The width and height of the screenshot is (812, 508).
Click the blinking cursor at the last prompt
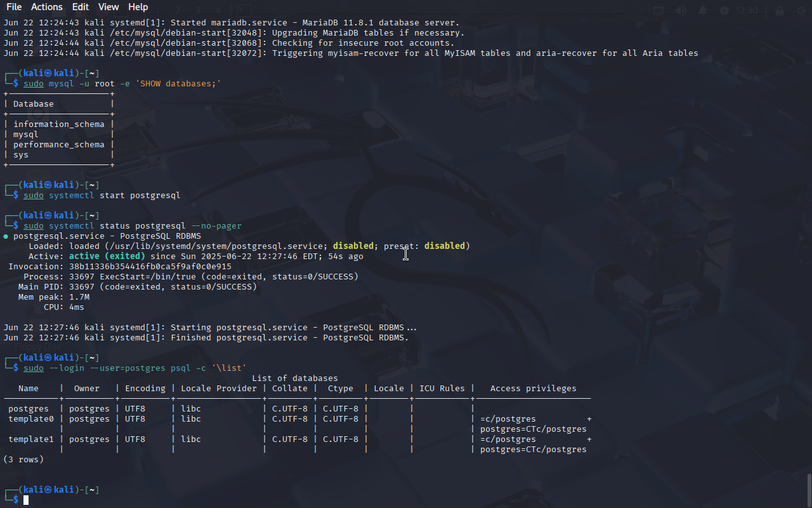[x=26, y=500]
